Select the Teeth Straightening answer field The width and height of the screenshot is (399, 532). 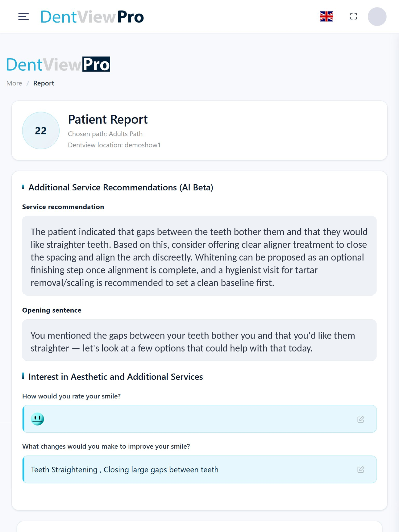[199, 469]
